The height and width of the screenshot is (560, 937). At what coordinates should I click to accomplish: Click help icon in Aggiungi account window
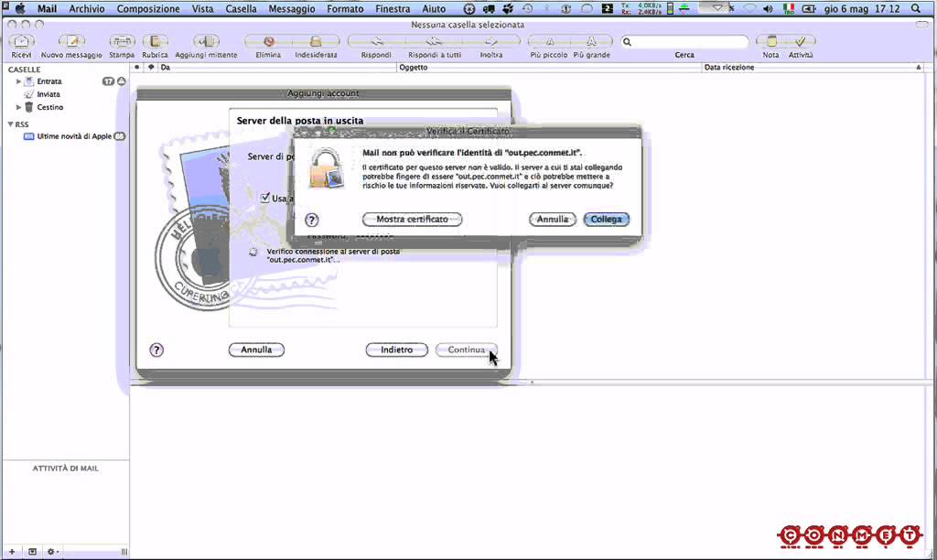pos(156,350)
